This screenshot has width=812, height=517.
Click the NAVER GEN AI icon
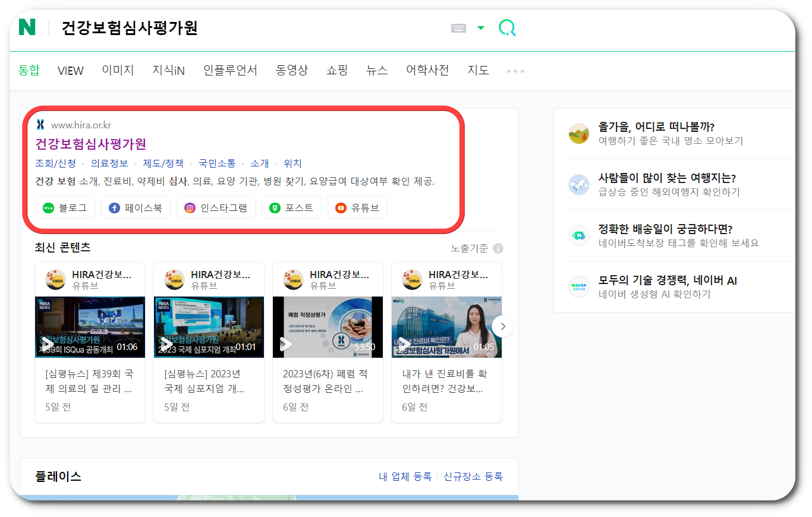[x=578, y=286]
